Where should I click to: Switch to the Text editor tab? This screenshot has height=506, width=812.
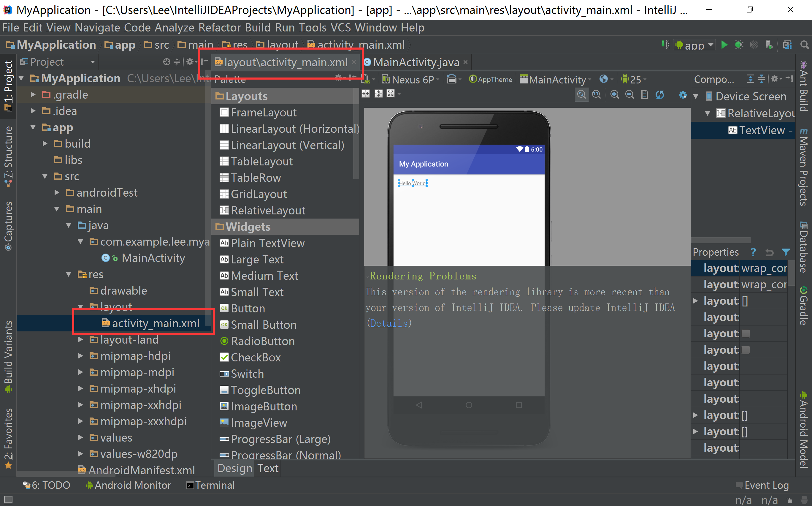[x=267, y=468]
